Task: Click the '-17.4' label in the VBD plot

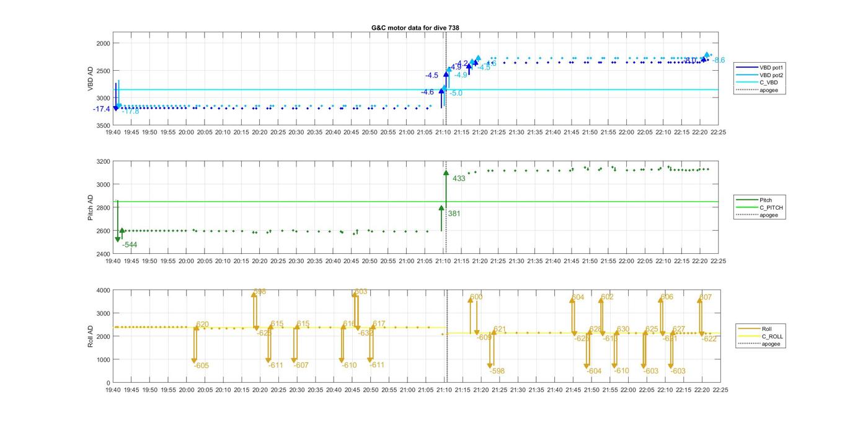Action: click(102, 109)
